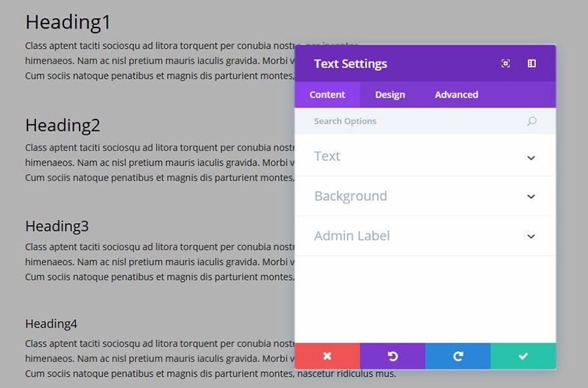The height and width of the screenshot is (388, 588).
Task: Expand the Background section chevron
Action: click(531, 196)
